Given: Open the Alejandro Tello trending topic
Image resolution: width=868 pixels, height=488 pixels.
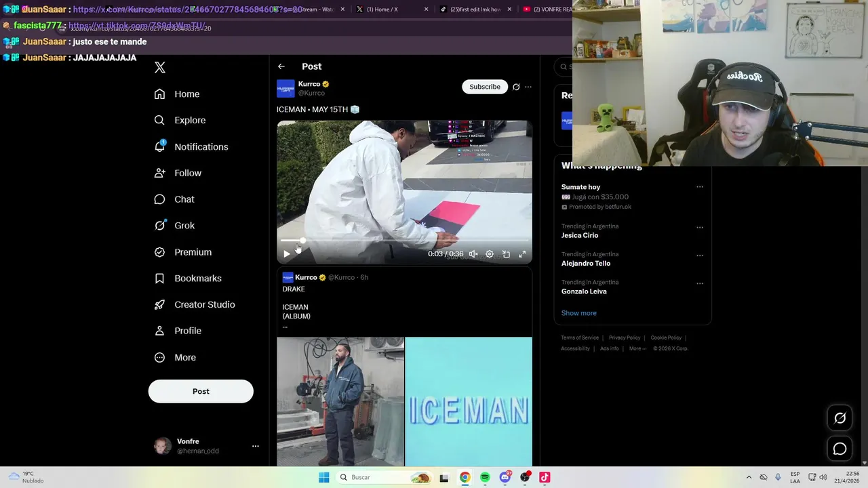Looking at the screenshot, I should coord(586,263).
